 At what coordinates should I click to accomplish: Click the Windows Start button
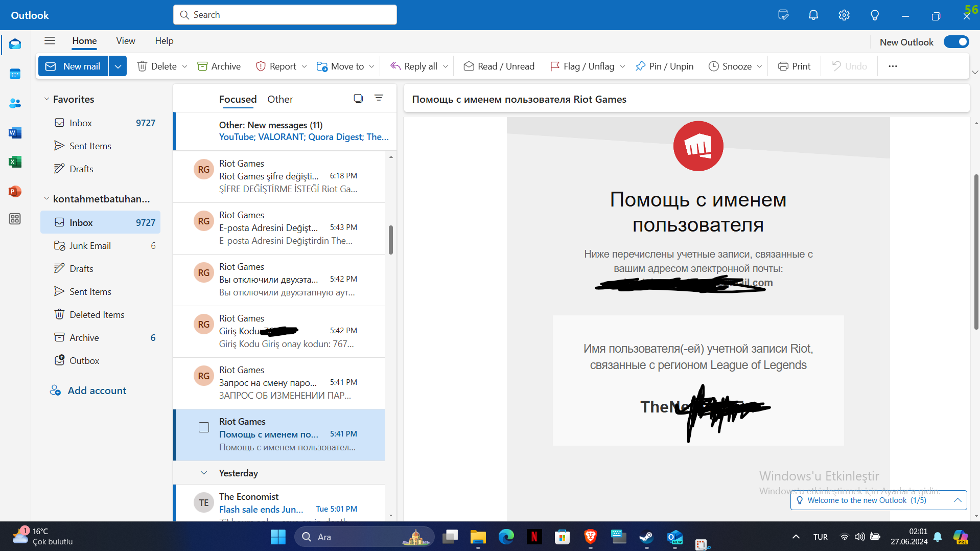click(278, 537)
